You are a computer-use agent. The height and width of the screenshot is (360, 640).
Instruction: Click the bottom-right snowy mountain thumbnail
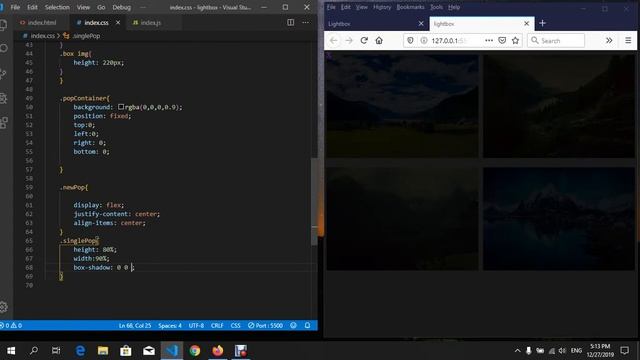coord(559,219)
